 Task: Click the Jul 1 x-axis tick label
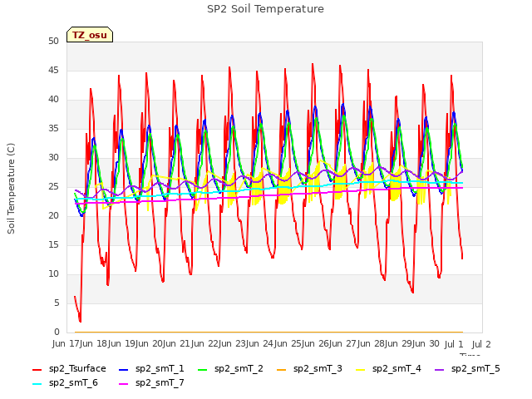point(454,344)
